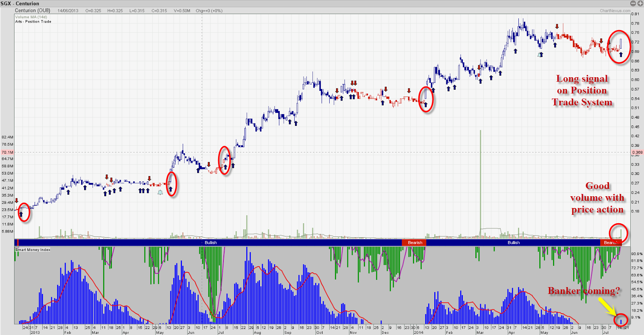Click the 2014 year label on the time axis
This screenshot has width=644, height=335.
[419, 333]
